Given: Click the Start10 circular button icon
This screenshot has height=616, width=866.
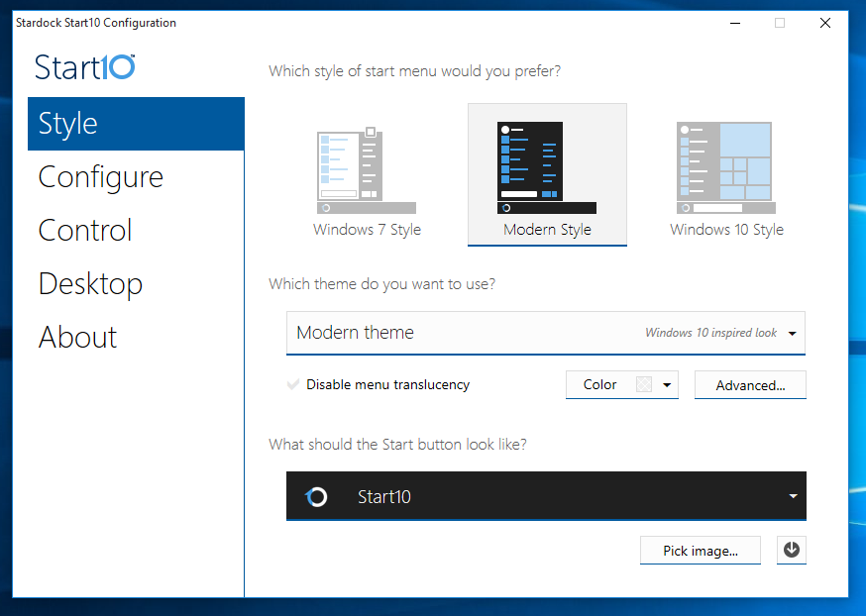Looking at the screenshot, I should click(x=316, y=497).
